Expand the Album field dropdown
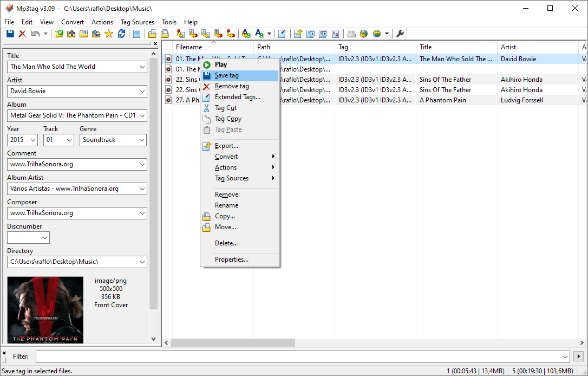Viewport: 588px width, 376px height. click(x=142, y=115)
